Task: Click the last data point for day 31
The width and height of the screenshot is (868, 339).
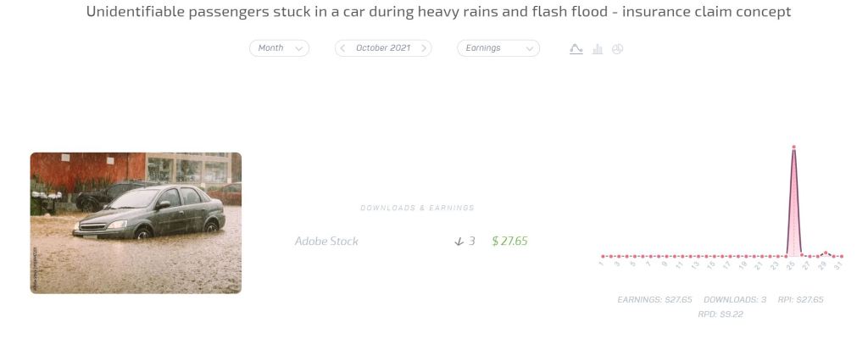Action: click(841, 256)
